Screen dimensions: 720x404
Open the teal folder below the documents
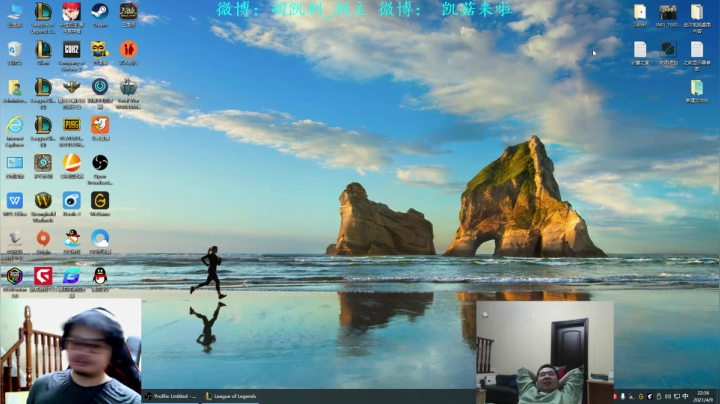(x=697, y=88)
